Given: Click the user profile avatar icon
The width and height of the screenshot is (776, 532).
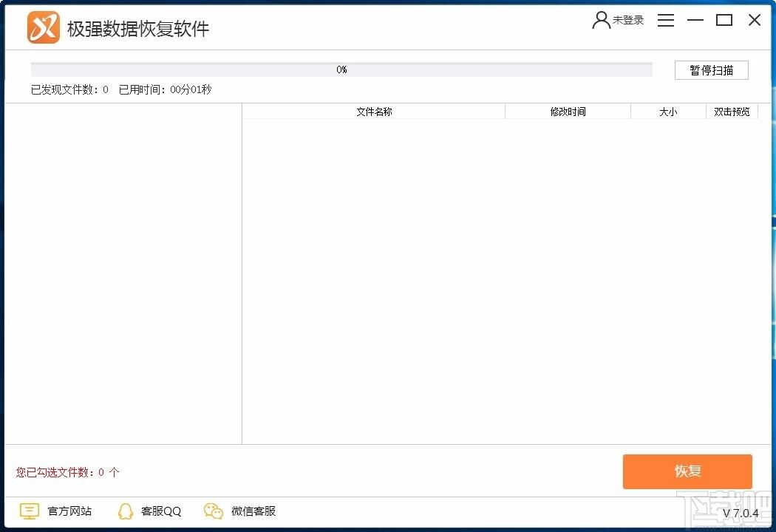Looking at the screenshot, I should (601, 21).
